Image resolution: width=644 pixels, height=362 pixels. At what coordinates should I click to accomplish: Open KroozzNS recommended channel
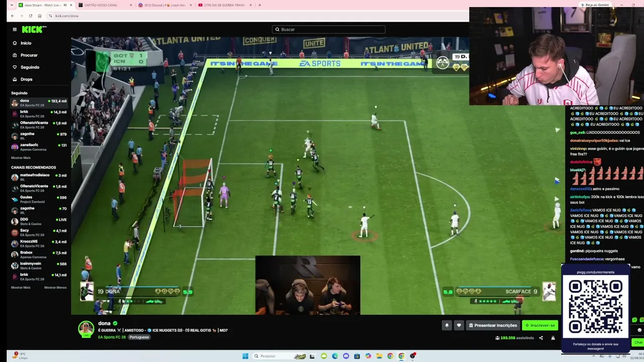[39, 243]
